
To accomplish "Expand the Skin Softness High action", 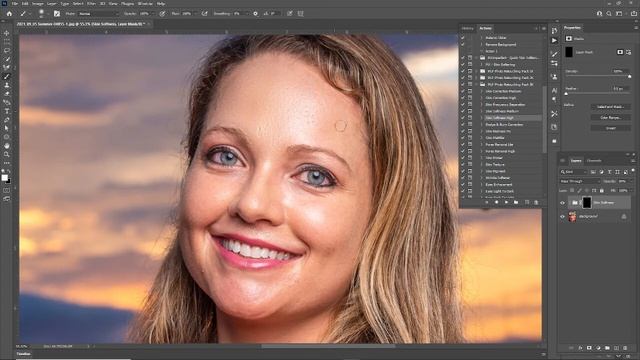I will (x=482, y=118).
